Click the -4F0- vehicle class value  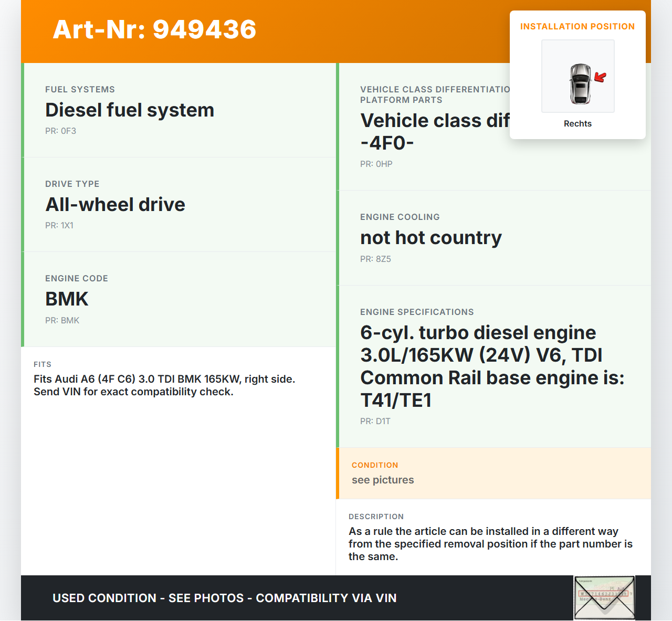(x=387, y=143)
